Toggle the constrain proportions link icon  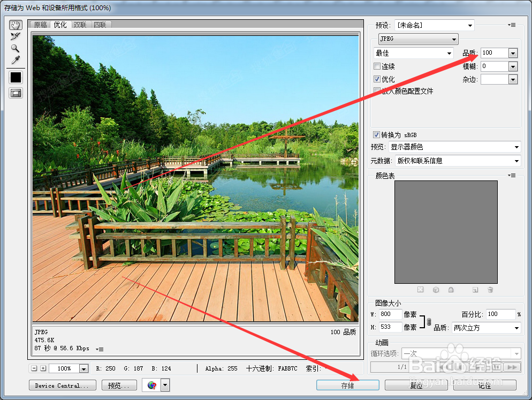pyautogui.click(x=429, y=321)
